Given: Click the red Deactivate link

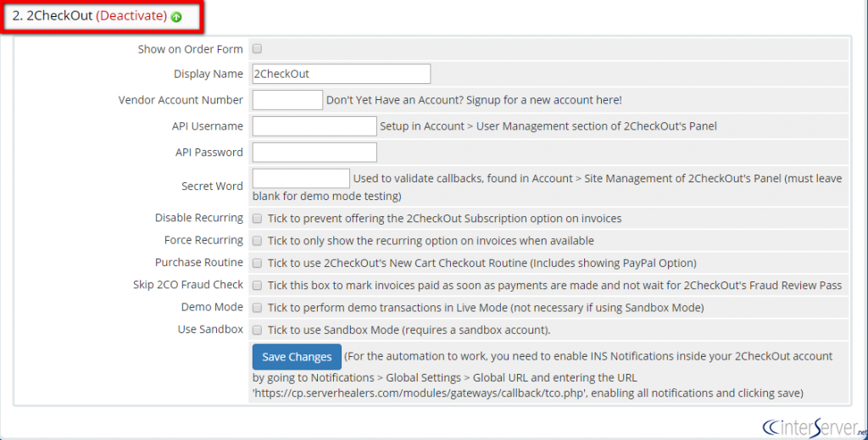Looking at the screenshot, I should click(131, 15).
